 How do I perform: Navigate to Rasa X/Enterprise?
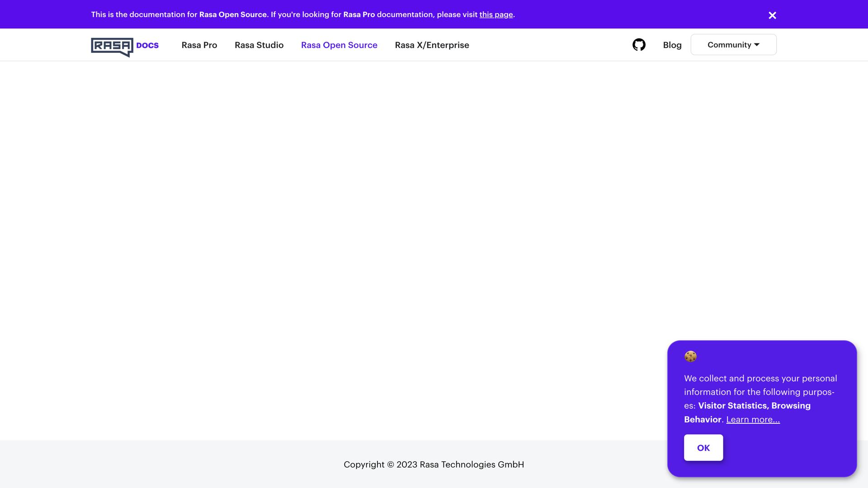pyautogui.click(x=432, y=45)
